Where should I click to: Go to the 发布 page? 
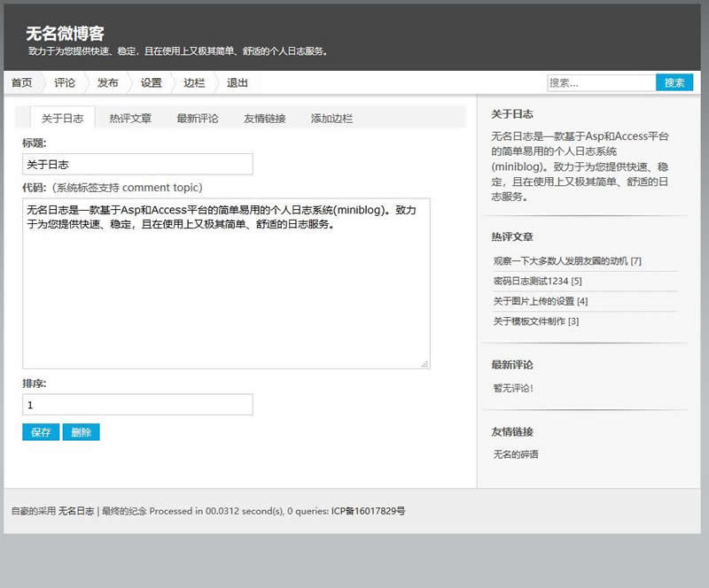click(x=107, y=83)
